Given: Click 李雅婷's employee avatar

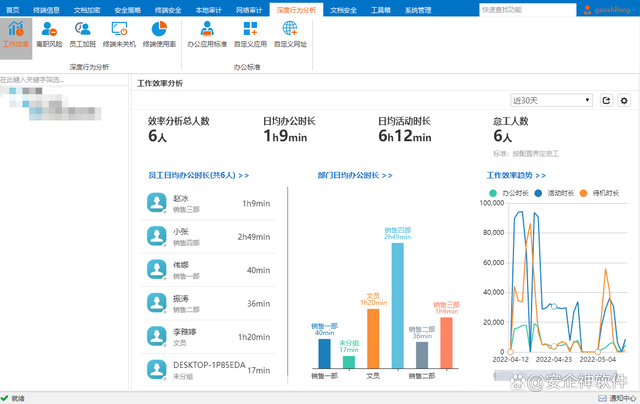Looking at the screenshot, I should point(157,337).
